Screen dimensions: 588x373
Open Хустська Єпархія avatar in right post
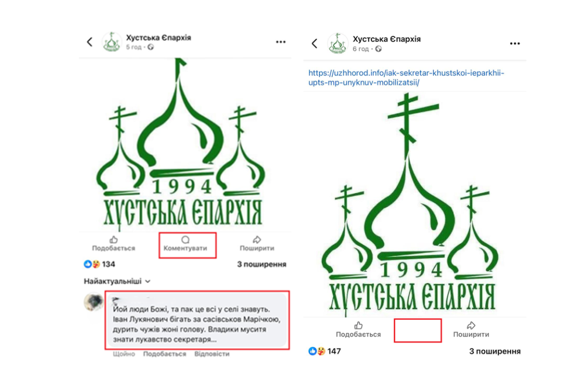pyautogui.click(x=338, y=43)
